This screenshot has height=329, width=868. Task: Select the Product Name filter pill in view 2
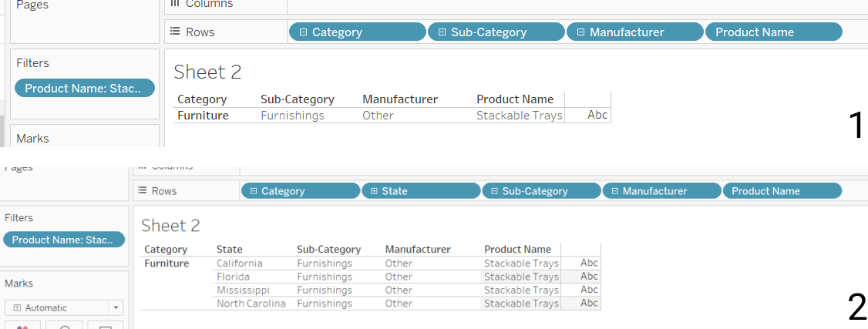63,240
